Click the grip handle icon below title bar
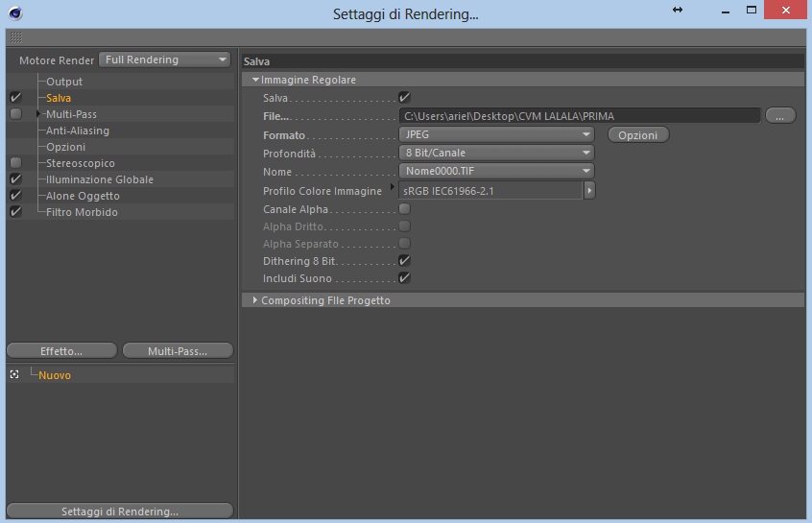Viewport: 812px width, 523px height. click(x=16, y=37)
